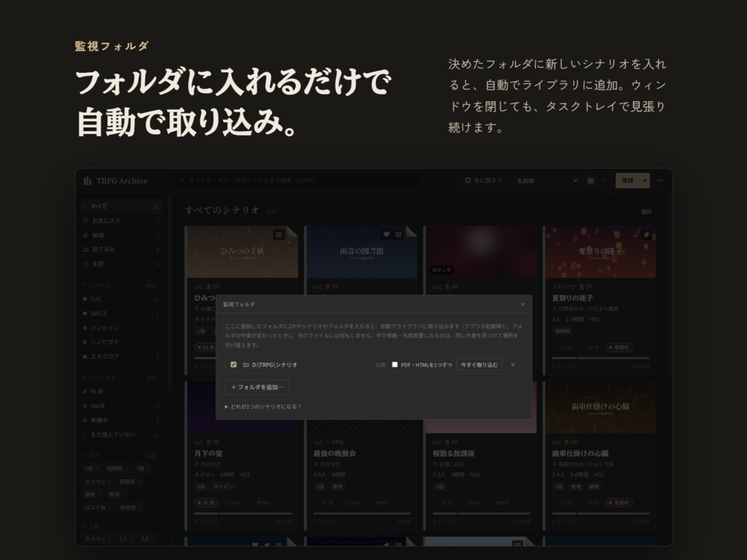
Task: Toggle GM済 status on 月下の宴 card
Action: [233, 503]
